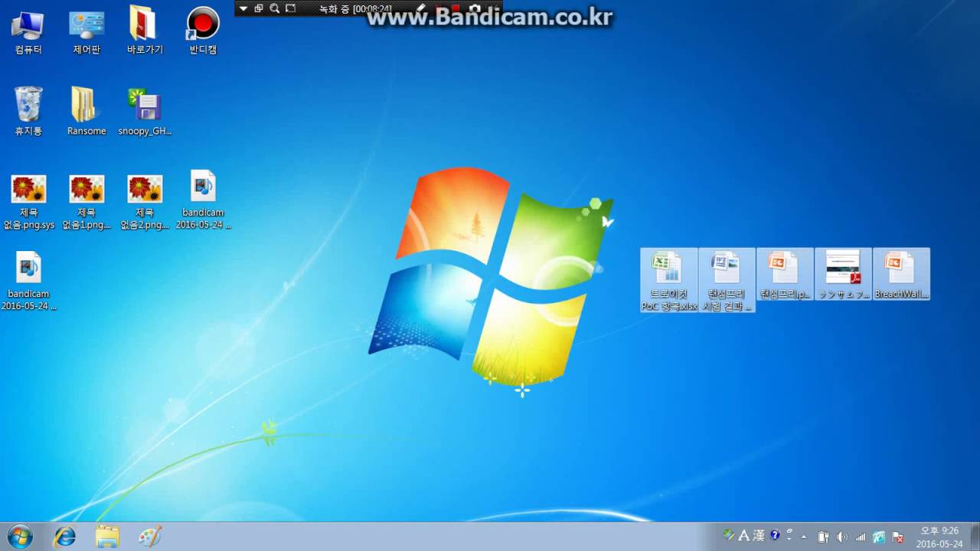Select the 바로가기 folder shortcut

coord(145,32)
